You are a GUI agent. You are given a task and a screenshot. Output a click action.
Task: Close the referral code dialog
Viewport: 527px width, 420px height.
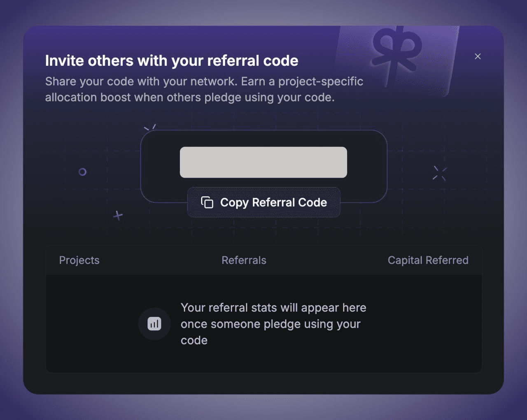click(478, 56)
